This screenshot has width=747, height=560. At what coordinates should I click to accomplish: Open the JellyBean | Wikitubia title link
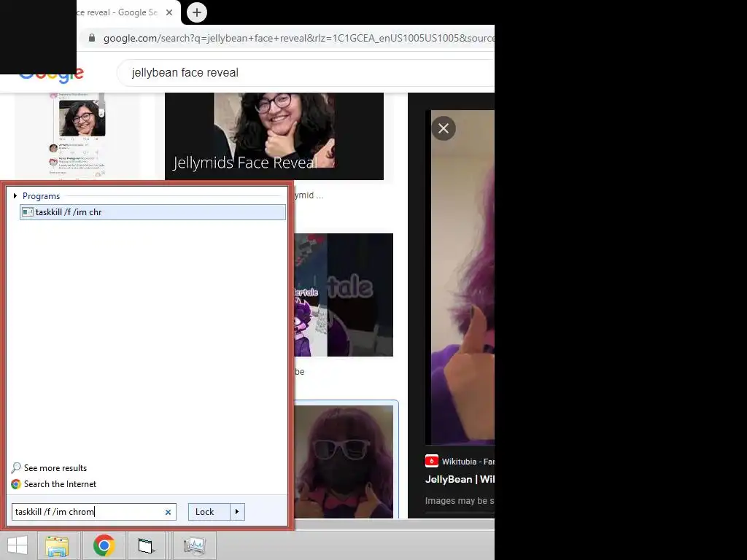tap(460, 479)
